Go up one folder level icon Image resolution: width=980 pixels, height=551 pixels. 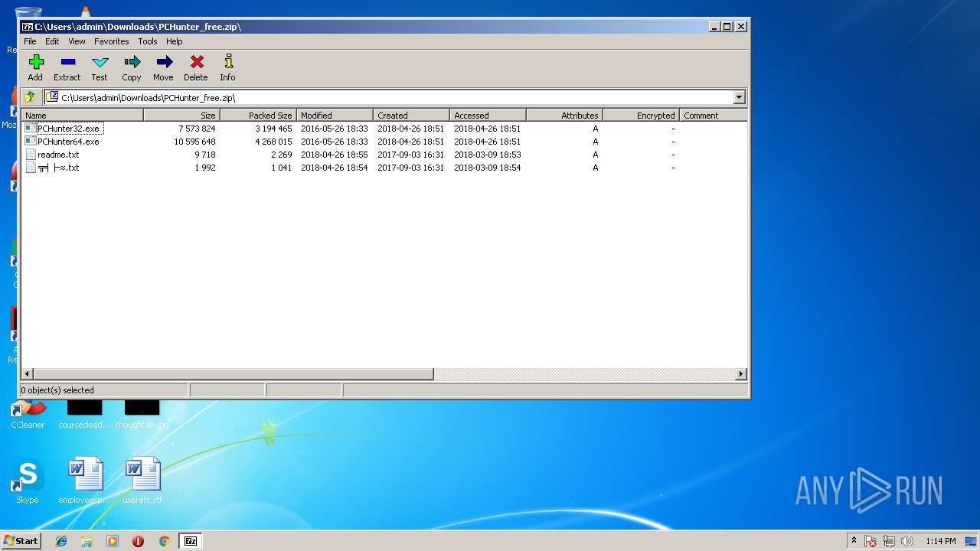click(x=30, y=97)
